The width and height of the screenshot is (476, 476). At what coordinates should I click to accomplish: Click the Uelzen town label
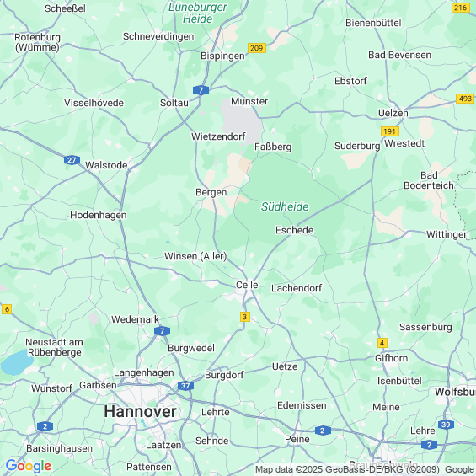coord(393,113)
